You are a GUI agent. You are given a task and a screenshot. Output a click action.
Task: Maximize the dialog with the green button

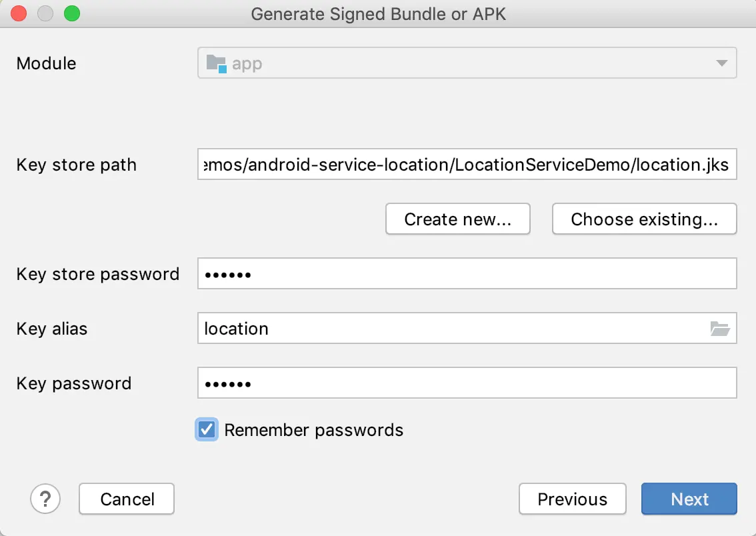click(71, 13)
